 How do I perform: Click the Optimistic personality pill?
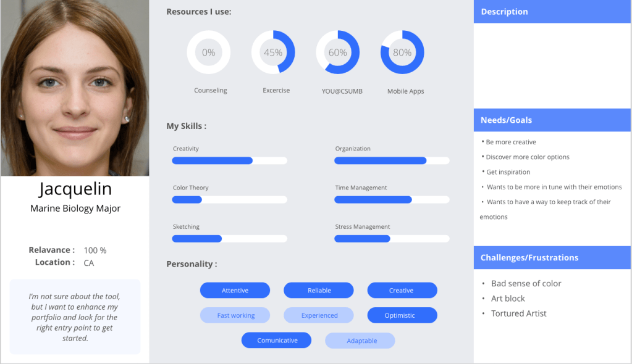click(402, 315)
